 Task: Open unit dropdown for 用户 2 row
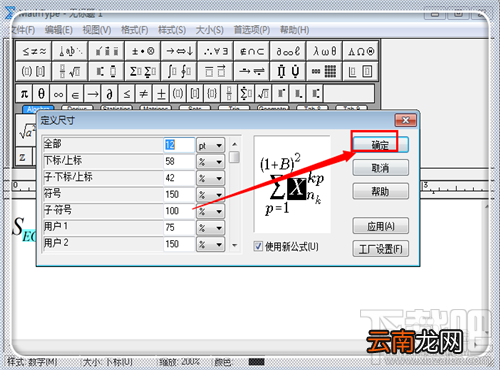coord(210,244)
